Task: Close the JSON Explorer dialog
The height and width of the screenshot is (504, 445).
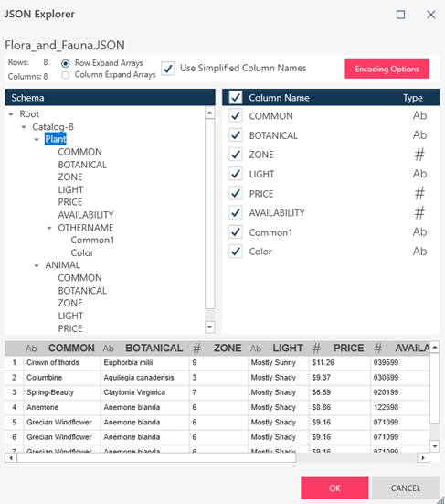Action: 431,15
